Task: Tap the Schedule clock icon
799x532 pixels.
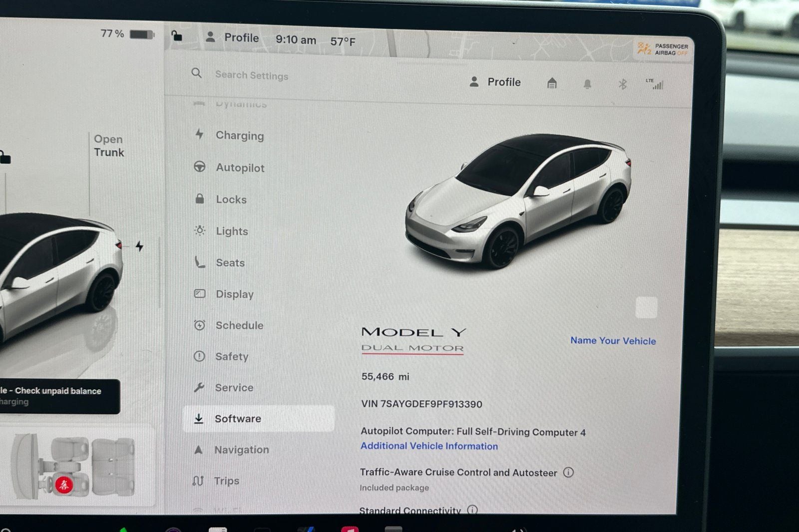Action: (x=199, y=325)
